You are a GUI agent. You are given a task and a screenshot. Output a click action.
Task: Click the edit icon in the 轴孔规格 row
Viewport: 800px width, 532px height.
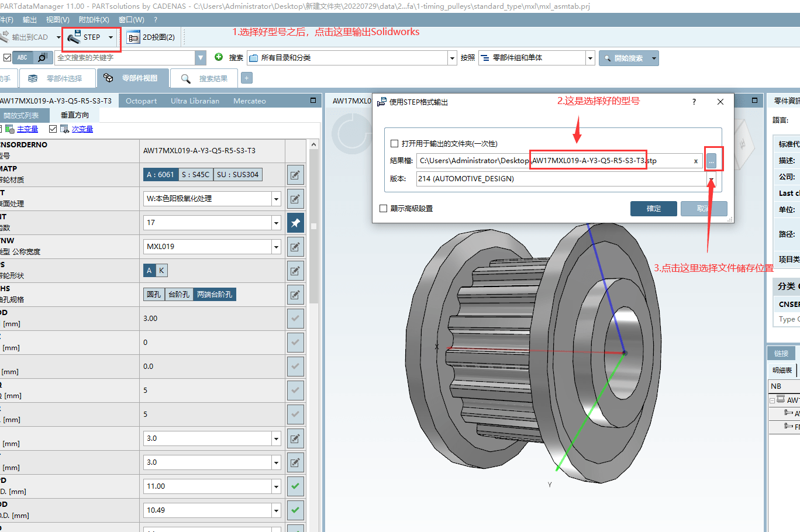point(295,295)
